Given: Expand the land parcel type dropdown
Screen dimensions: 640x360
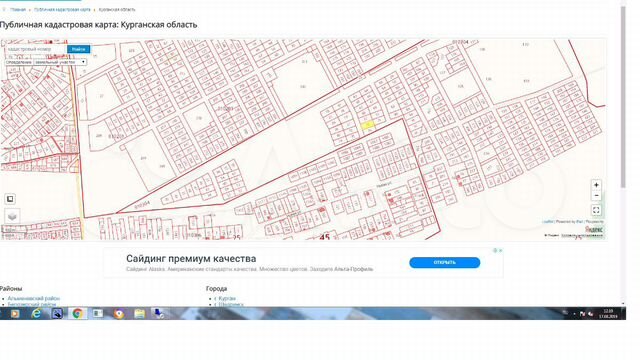Looking at the screenshot, I should coord(60,62).
